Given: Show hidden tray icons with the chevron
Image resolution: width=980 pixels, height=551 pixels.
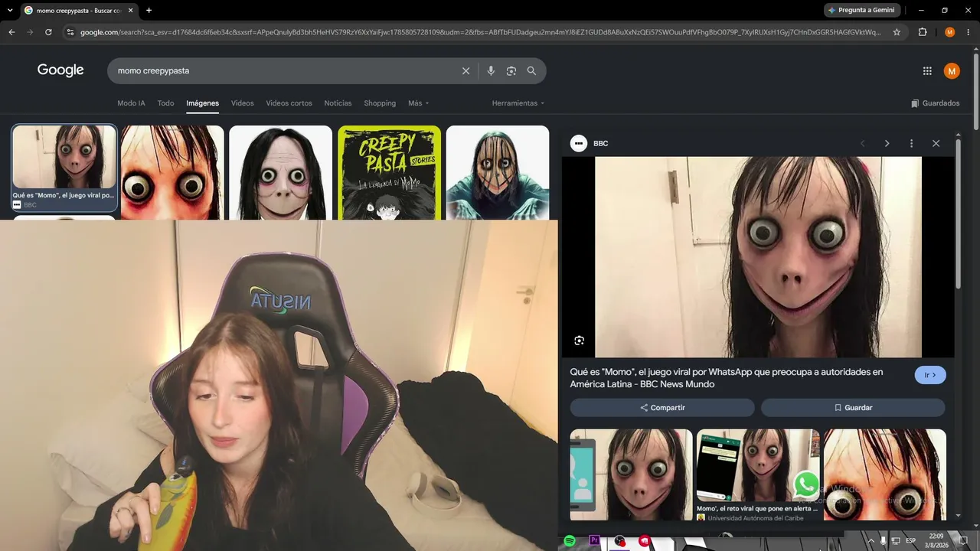Looking at the screenshot, I should 870,541.
